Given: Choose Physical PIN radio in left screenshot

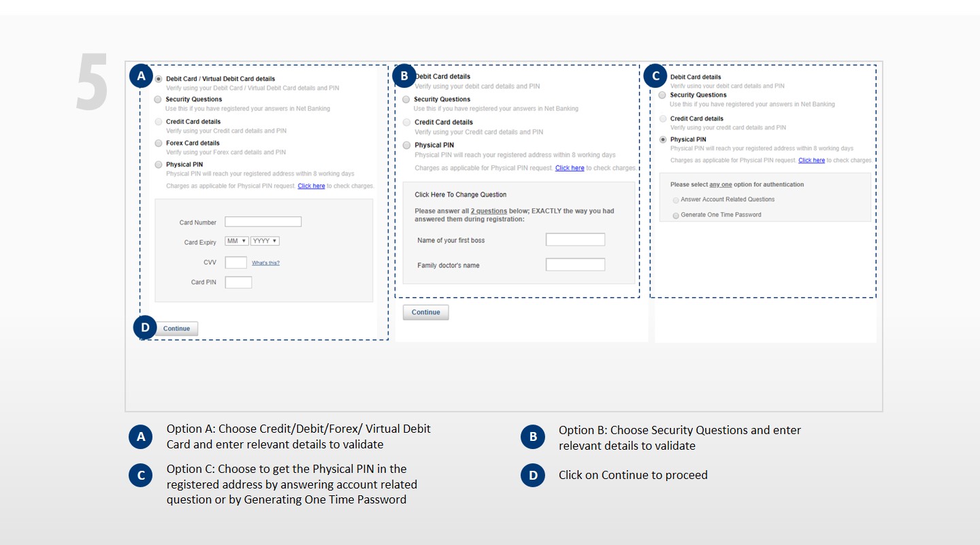Looking at the screenshot, I should point(159,165).
